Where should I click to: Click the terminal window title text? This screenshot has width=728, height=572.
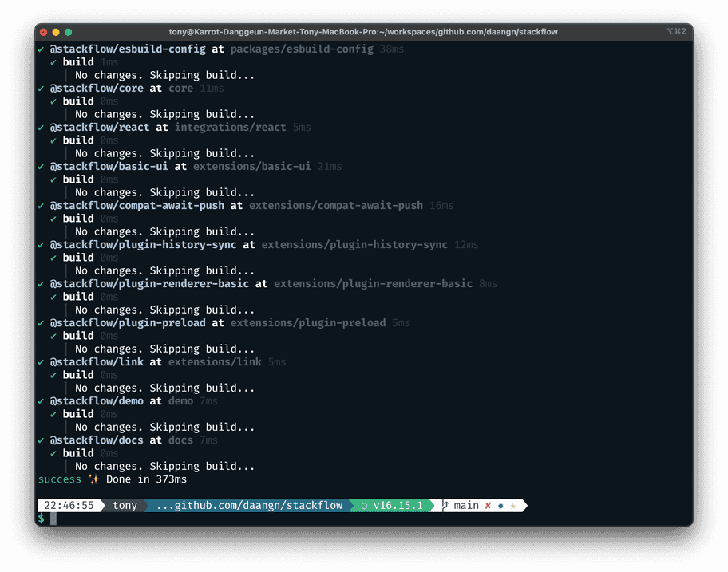363,32
